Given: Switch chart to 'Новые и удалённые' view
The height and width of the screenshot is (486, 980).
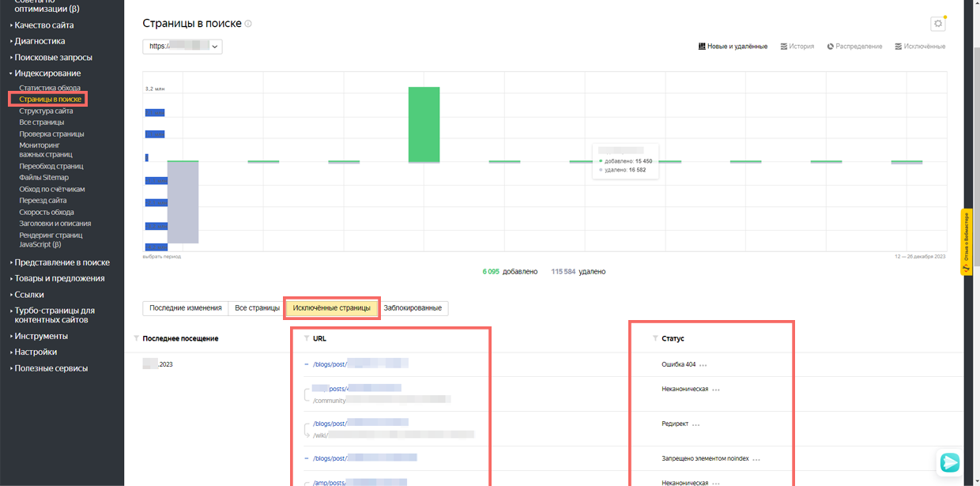Looking at the screenshot, I should tap(733, 47).
